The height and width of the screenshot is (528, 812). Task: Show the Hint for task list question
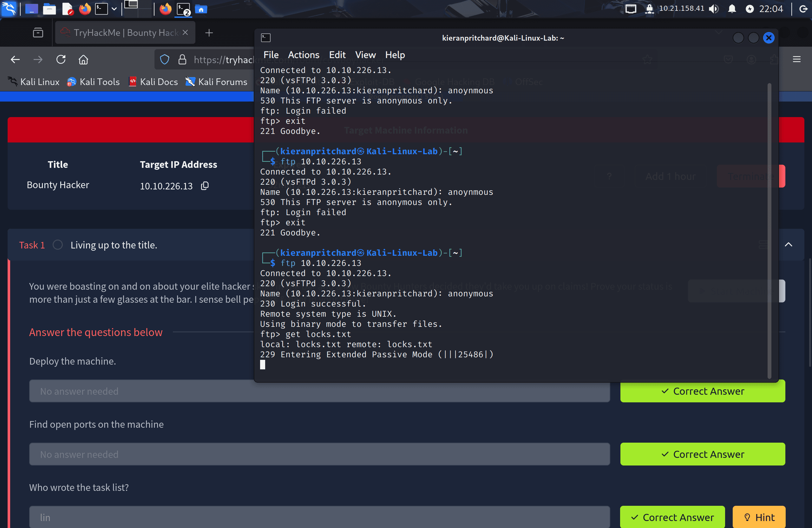759,517
